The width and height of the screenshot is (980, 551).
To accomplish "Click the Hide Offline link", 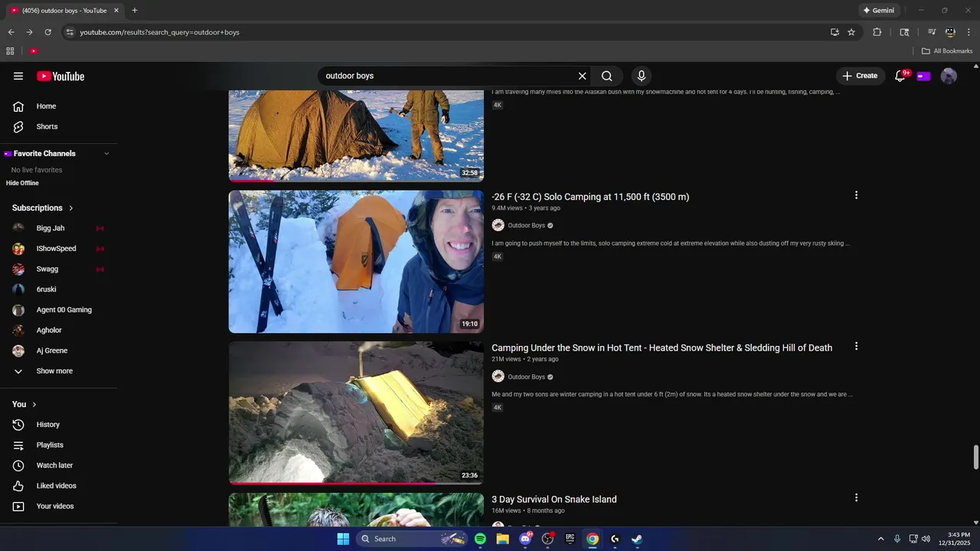I will 22,183.
